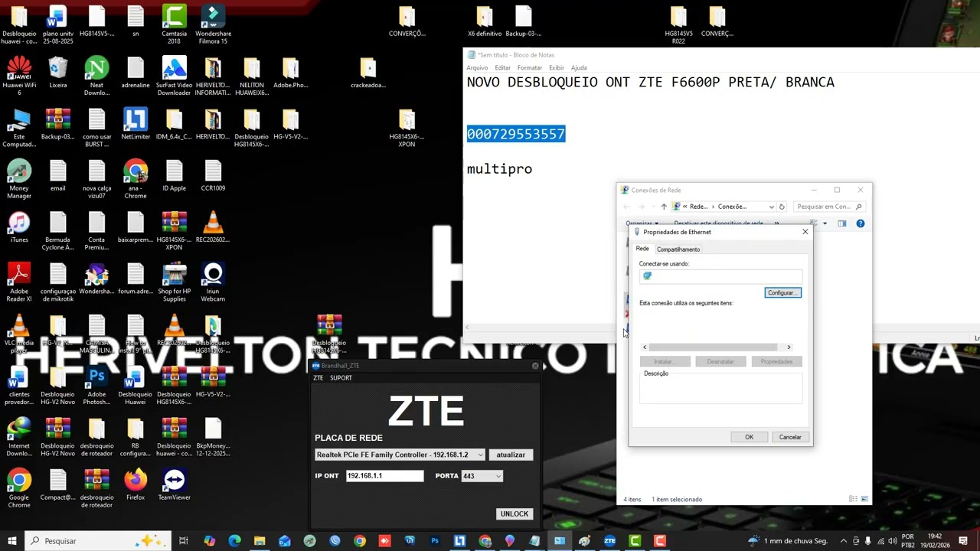This screenshot has height=551, width=980.
Task: Open the Arquivo menu in Bloco de Notas
Action: point(477,67)
